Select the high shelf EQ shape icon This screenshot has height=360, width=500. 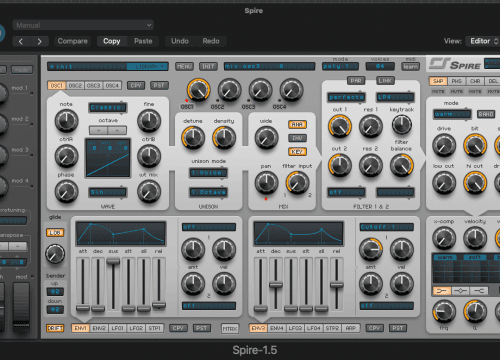pyautogui.click(x=479, y=291)
